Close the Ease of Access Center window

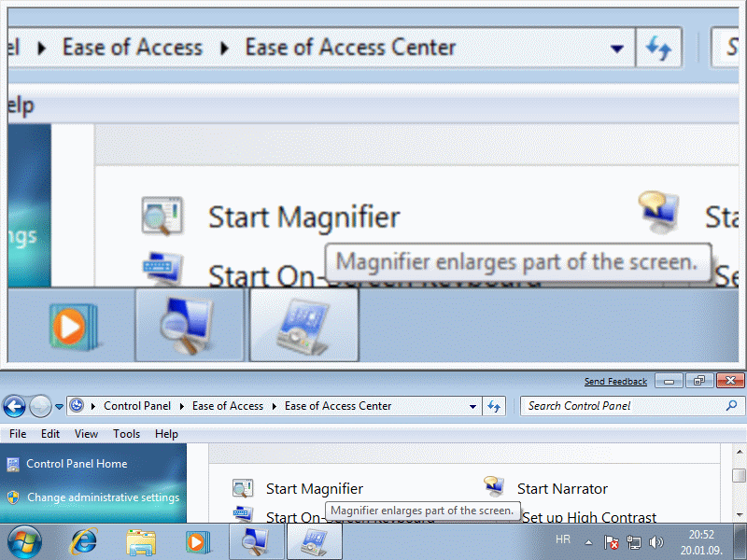[x=730, y=381]
